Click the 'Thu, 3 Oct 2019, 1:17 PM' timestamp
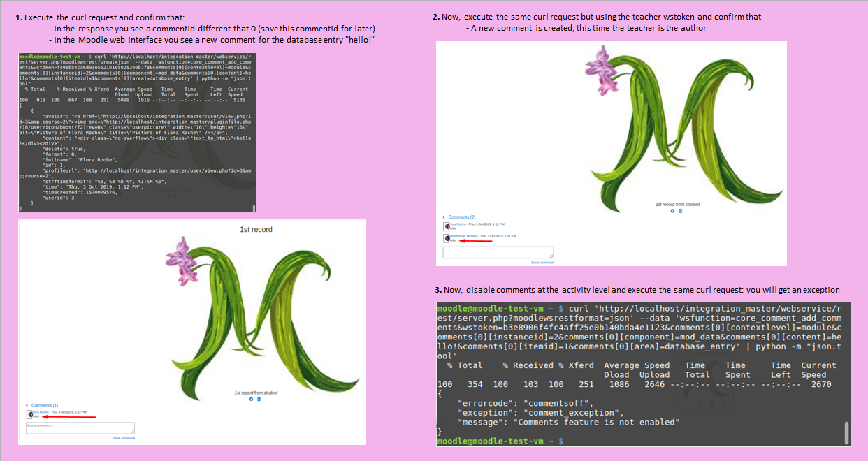 (497, 236)
